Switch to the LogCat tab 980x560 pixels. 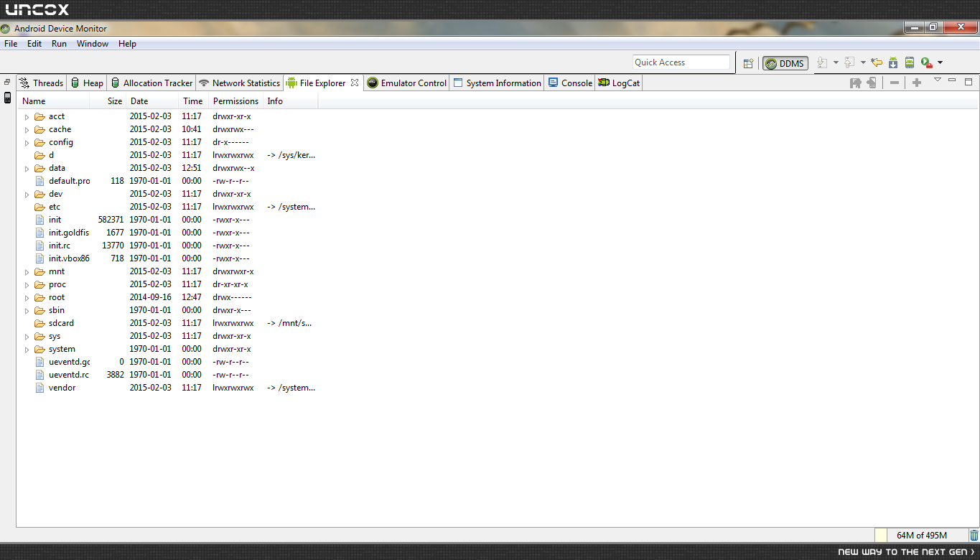coord(619,83)
